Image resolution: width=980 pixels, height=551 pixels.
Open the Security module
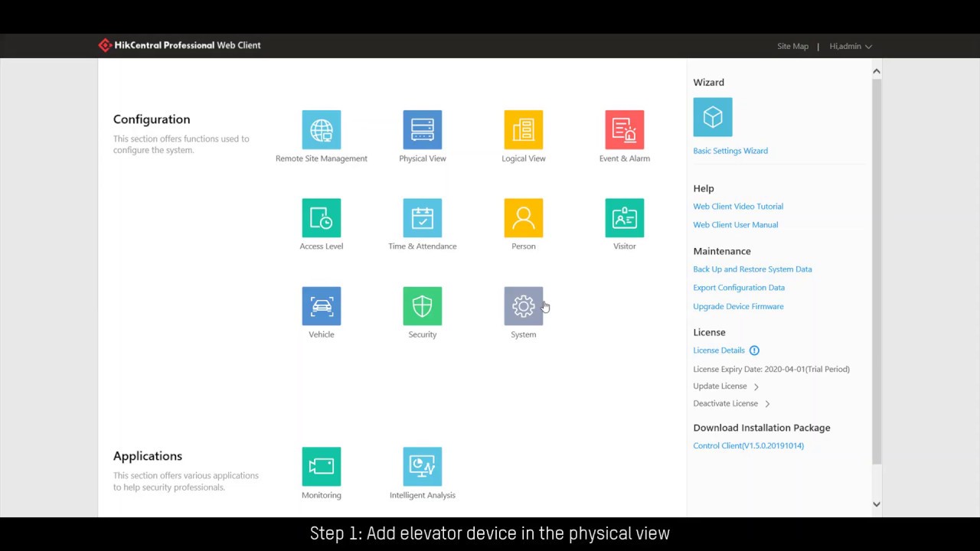pyautogui.click(x=423, y=306)
